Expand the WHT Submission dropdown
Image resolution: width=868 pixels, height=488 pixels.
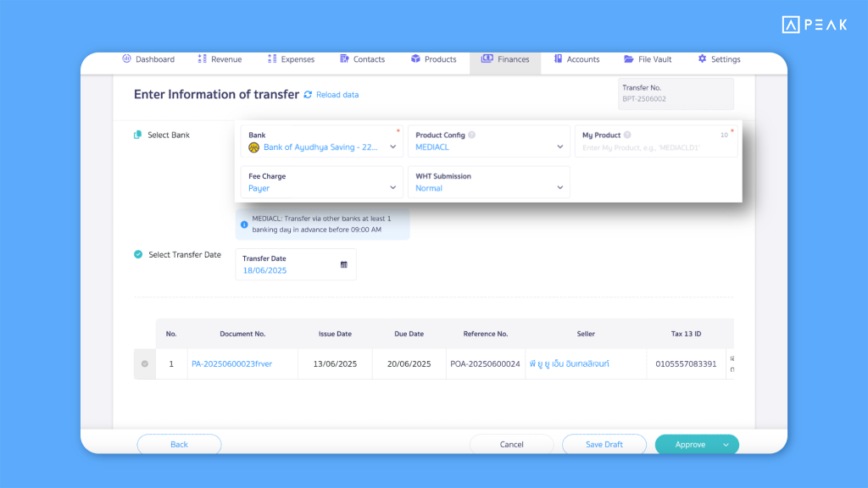point(559,188)
